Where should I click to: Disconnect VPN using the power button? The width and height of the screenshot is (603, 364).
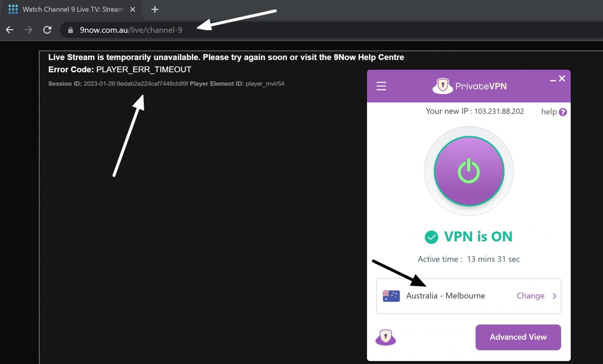[x=468, y=171]
